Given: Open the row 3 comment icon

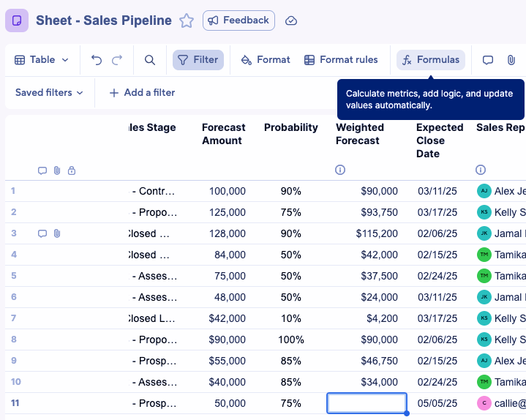Looking at the screenshot, I should (42, 233).
